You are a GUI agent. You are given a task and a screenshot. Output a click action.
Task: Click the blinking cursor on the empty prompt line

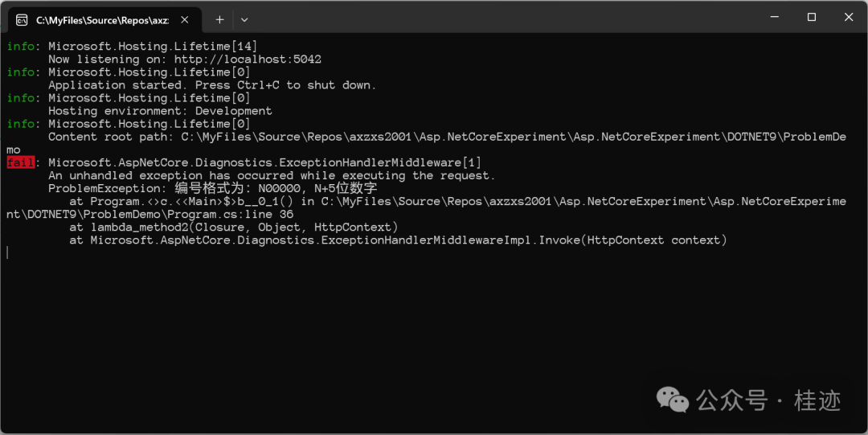tap(7, 252)
